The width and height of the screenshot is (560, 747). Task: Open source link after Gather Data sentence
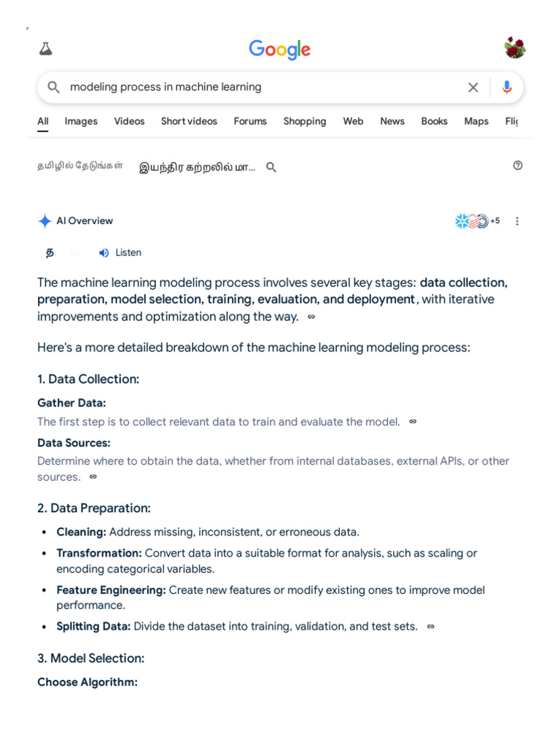pyautogui.click(x=413, y=422)
